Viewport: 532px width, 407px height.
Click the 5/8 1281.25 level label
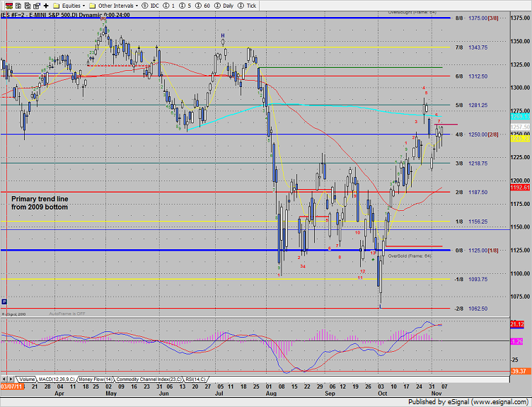(471, 105)
